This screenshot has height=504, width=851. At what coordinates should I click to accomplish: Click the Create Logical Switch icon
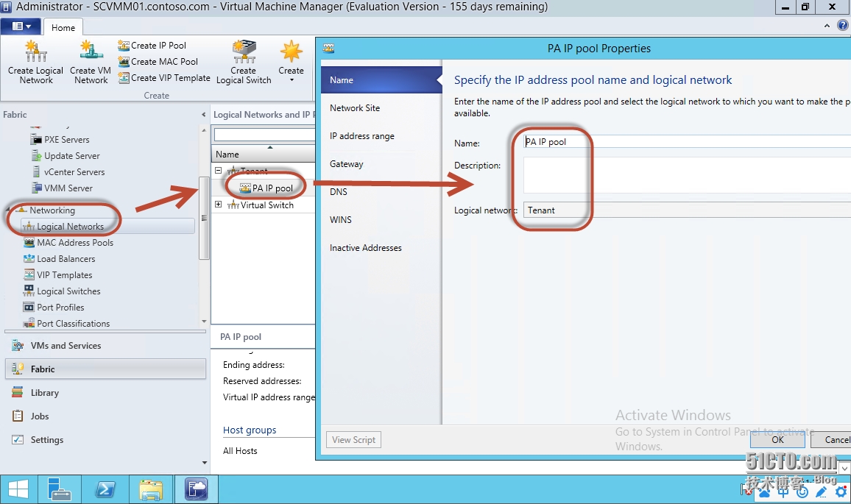tap(244, 52)
